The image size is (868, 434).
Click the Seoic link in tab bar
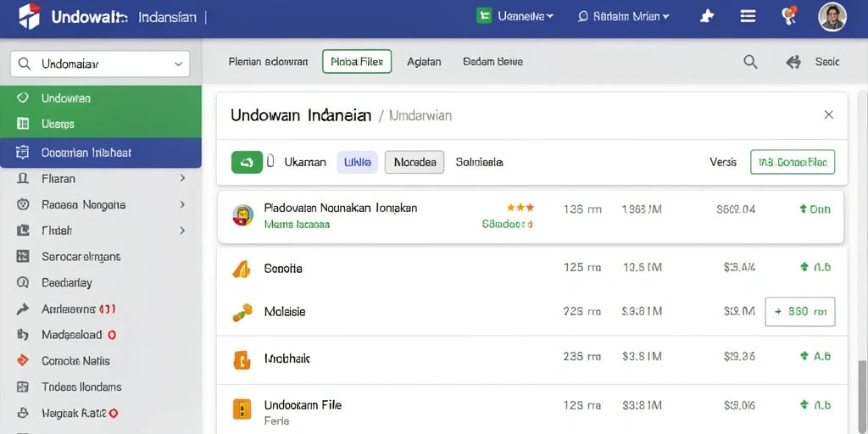827,62
